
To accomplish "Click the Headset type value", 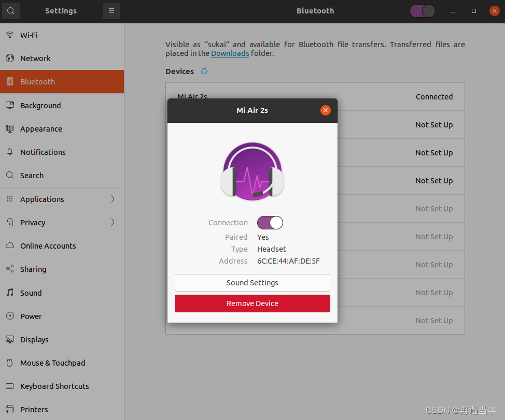I will point(272,249).
